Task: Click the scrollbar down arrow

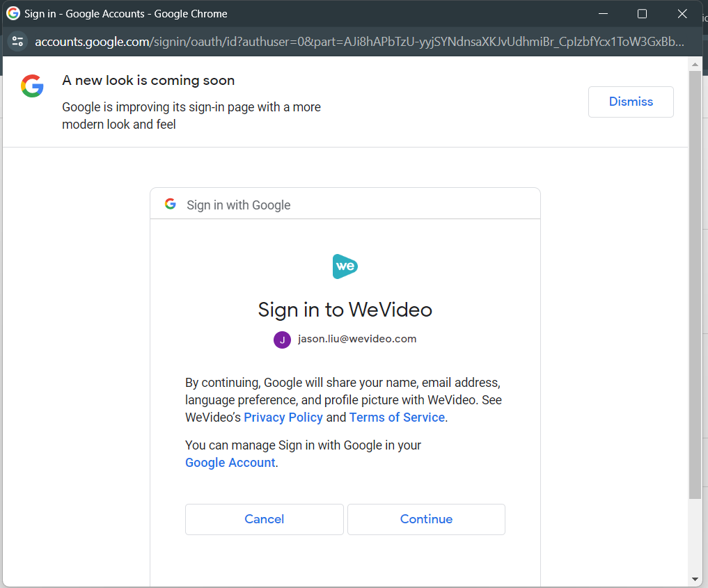Action: click(695, 580)
